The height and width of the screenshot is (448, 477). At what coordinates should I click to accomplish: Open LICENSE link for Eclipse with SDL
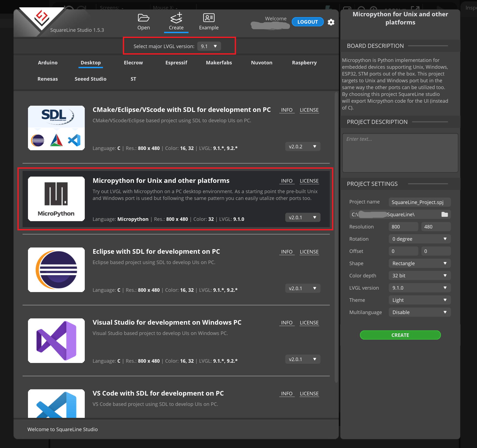coord(309,252)
